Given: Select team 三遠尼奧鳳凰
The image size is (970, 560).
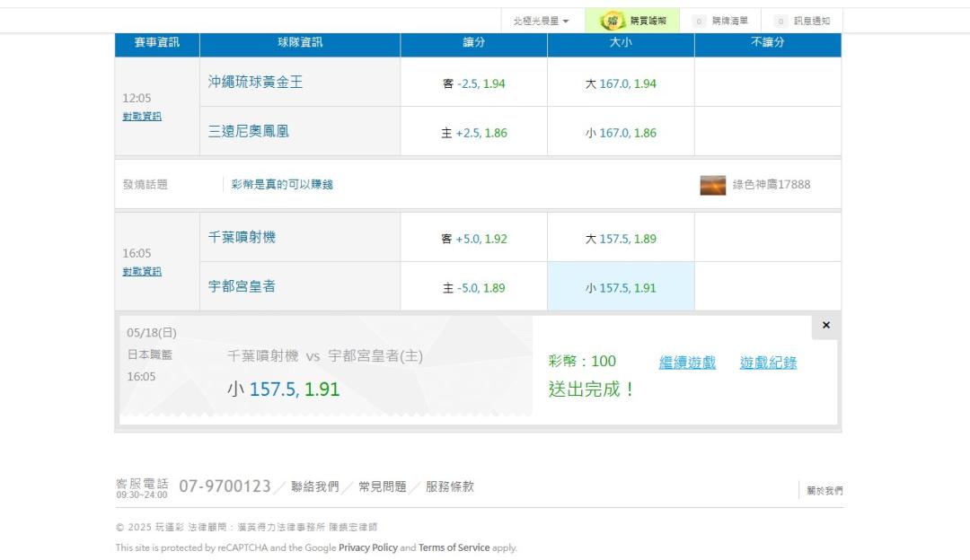Looking at the screenshot, I should pos(249,131).
